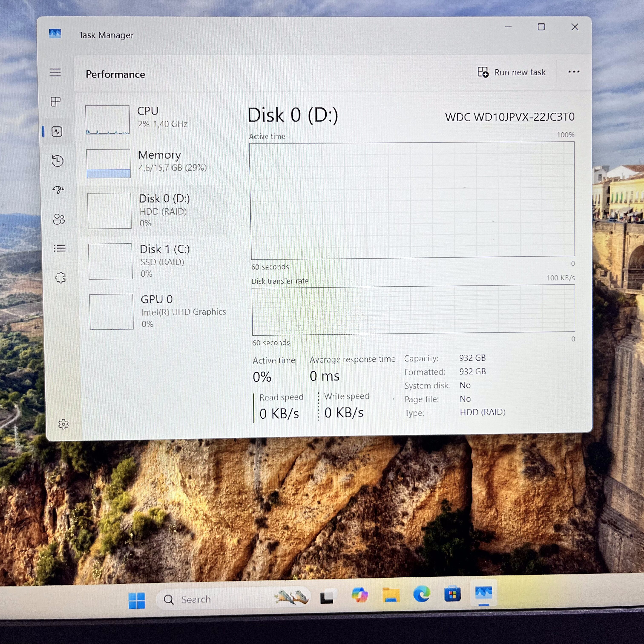Open Details page list icon
The image size is (644, 644).
point(60,248)
